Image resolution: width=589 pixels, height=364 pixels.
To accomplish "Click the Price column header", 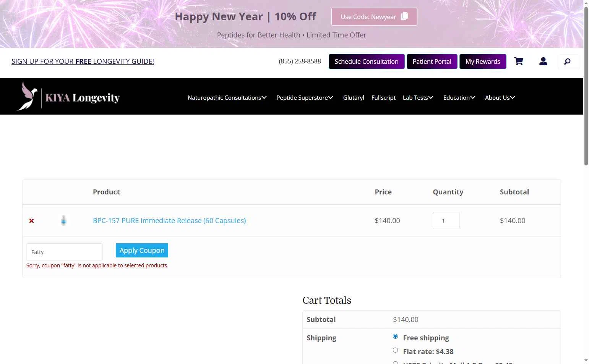I will tap(383, 192).
